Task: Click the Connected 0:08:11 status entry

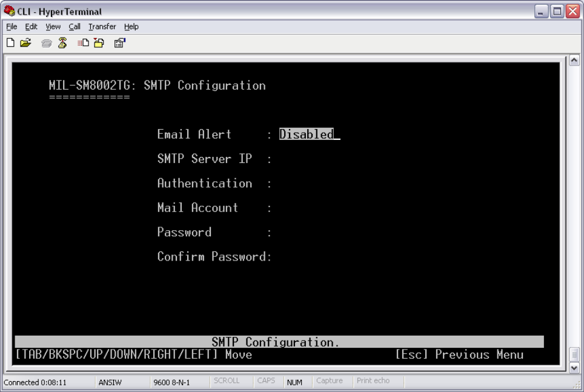Action: coord(35,383)
